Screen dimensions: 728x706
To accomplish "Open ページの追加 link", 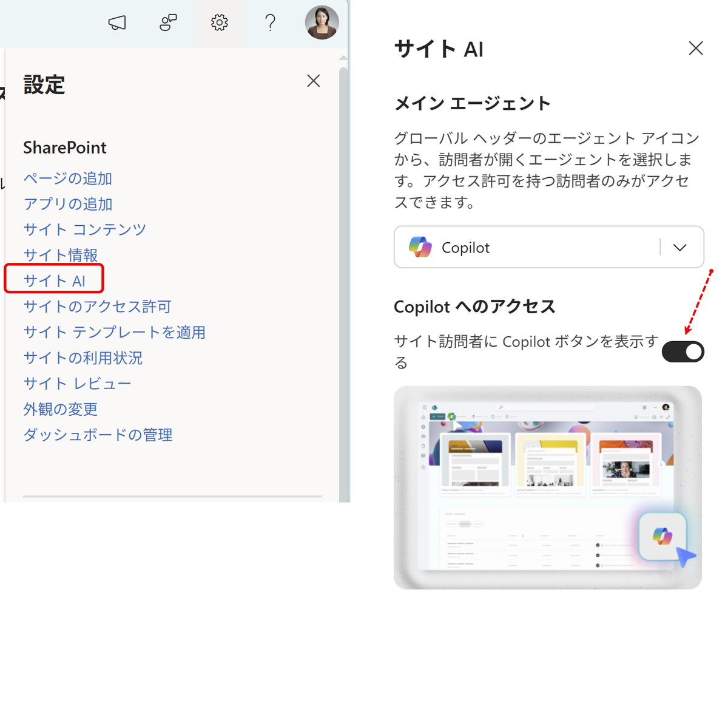I will pyautogui.click(x=68, y=178).
